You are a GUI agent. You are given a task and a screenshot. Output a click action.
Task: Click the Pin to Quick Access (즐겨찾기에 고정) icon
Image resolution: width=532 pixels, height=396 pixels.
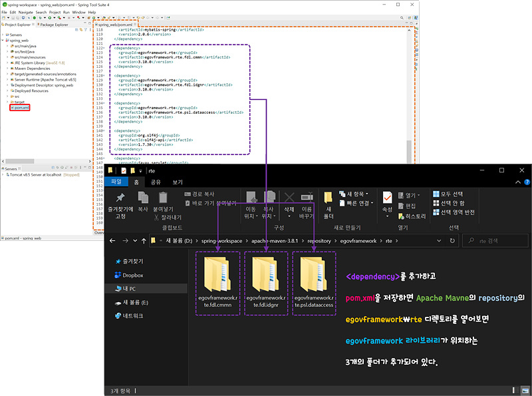pos(120,198)
